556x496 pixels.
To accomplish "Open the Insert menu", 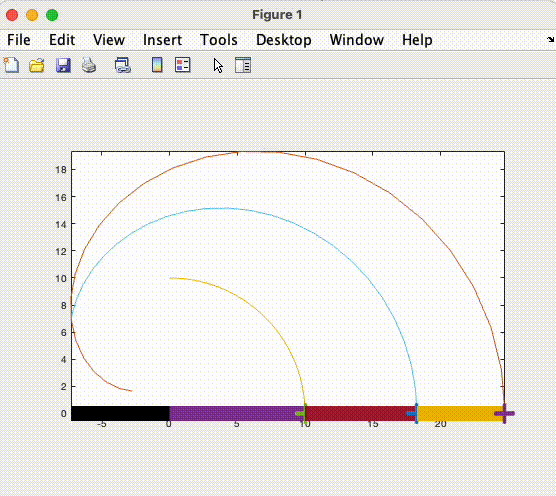I will pos(162,40).
